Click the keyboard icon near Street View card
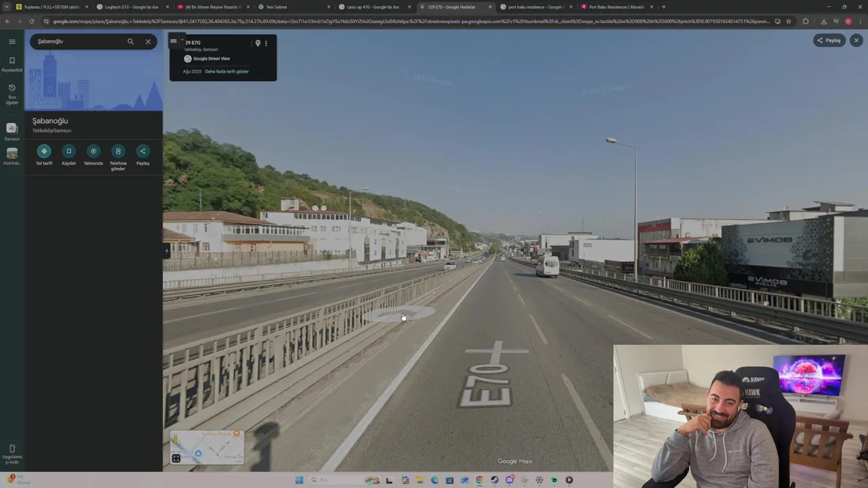868x488 pixels. point(173,41)
